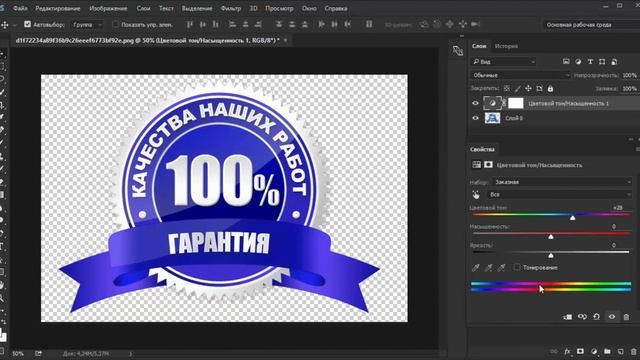640x360 pixels.
Task: Select the Masks icon in Свойства
Action: pos(488,165)
